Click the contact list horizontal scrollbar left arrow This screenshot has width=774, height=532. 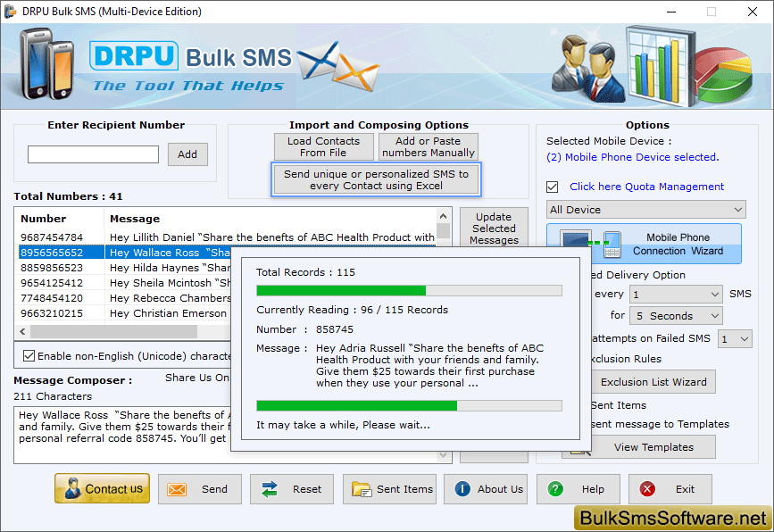(22, 331)
